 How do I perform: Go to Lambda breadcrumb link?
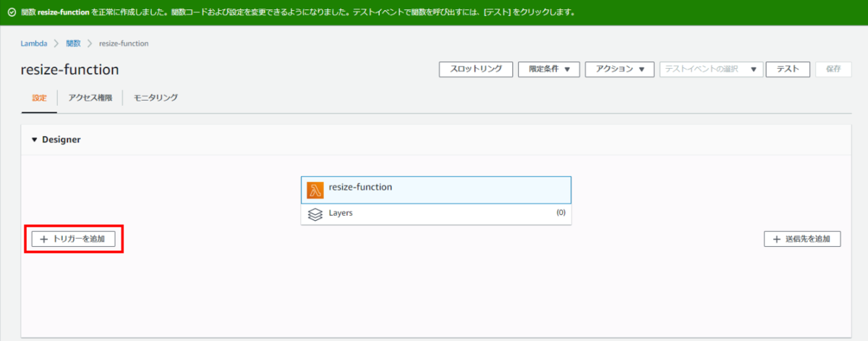coord(33,43)
